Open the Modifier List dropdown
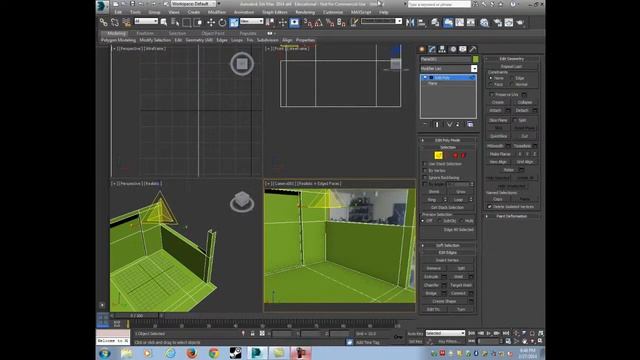This screenshot has height=360, width=640. (x=449, y=69)
